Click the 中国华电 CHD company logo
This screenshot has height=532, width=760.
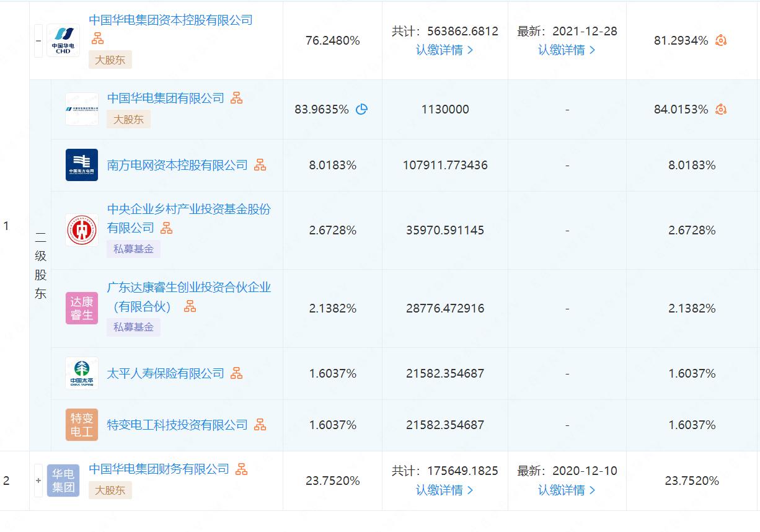(x=62, y=40)
